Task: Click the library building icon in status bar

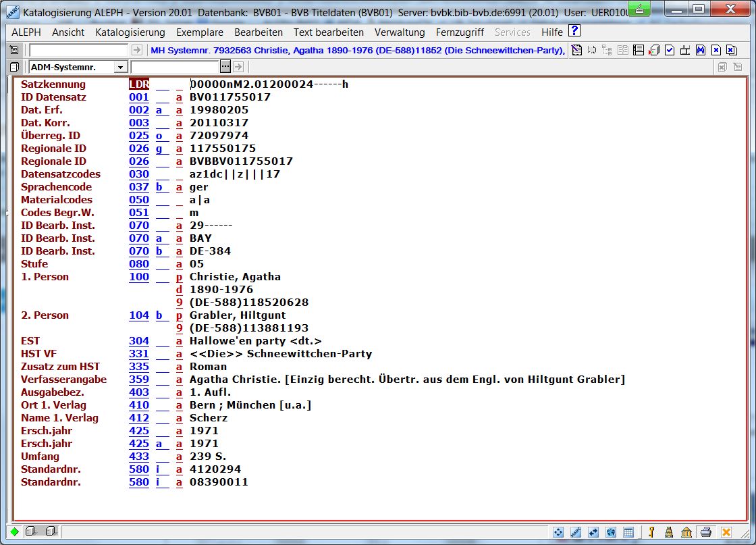Action: tap(686, 532)
